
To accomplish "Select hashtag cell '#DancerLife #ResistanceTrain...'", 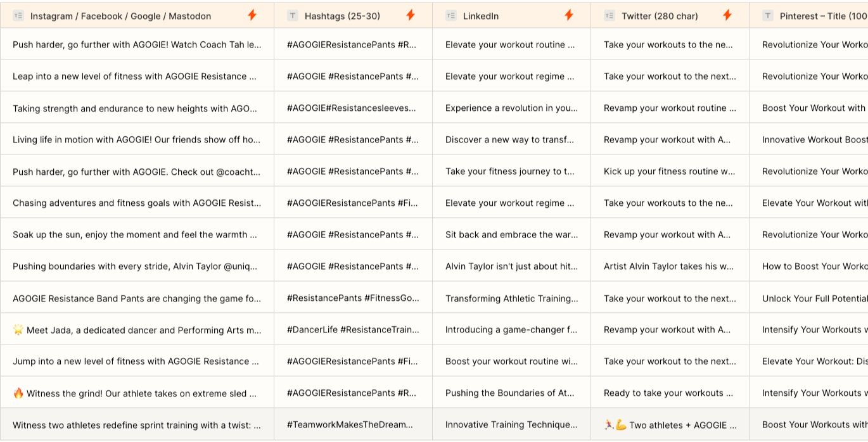I will click(x=353, y=329).
